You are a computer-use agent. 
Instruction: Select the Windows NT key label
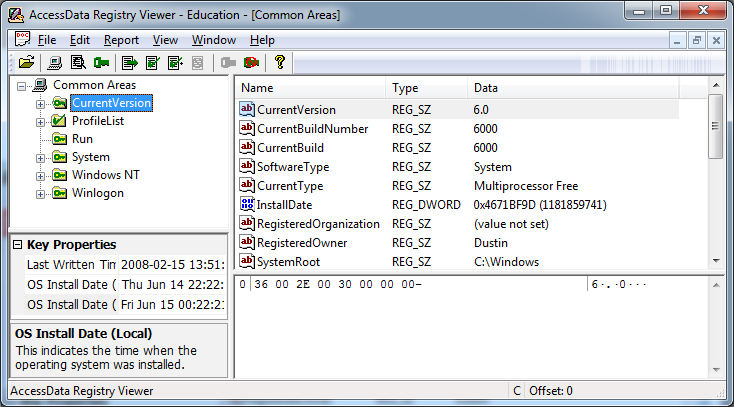(106, 175)
